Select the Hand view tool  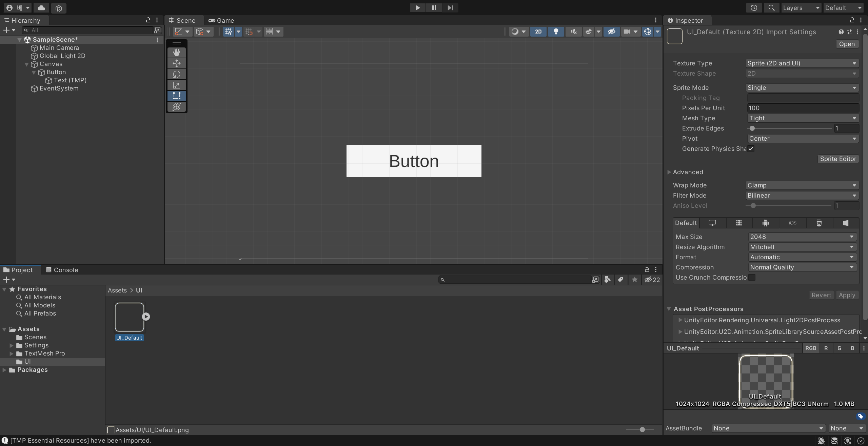(x=176, y=52)
